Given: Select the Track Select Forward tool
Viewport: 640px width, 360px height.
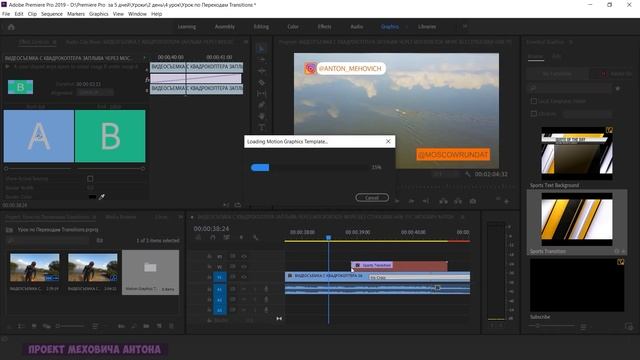Looking at the screenshot, I should 262,60.
